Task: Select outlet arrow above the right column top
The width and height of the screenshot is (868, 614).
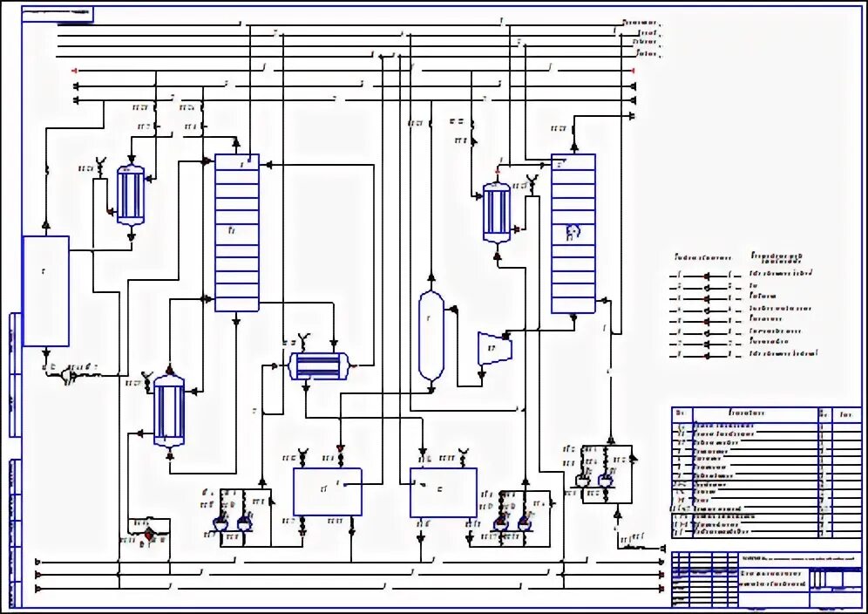Action: [x=574, y=147]
